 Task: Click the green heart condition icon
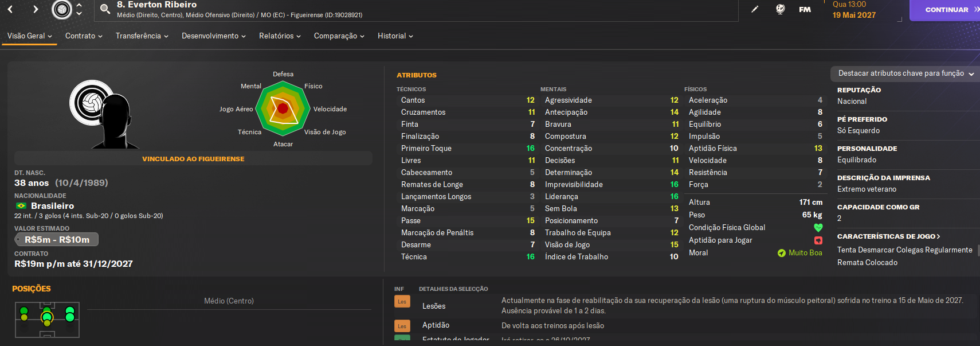(x=818, y=228)
